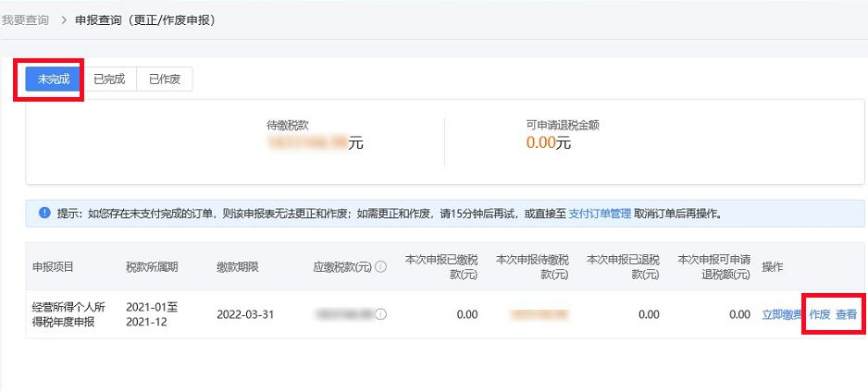Click the 申报项目 column header
Screen dimensions: 868x391
pos(53,267)
